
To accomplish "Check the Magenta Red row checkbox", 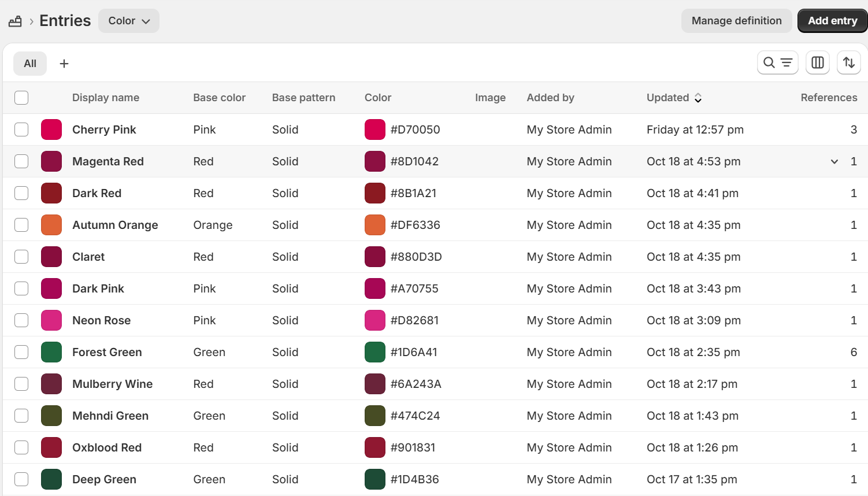I will pyautogui.click(x=21, y=161).
